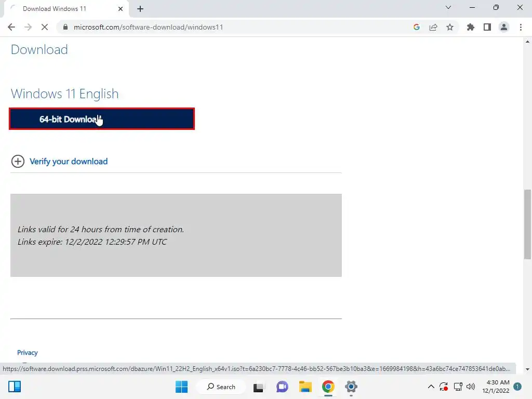This screenshot has height=399, width=532.
Task: View site information via the padlock icon
Action: pos(65,27)
